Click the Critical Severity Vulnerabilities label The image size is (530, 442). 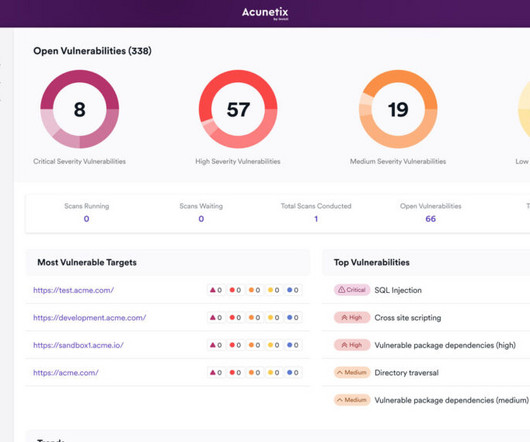coord(79,162)
